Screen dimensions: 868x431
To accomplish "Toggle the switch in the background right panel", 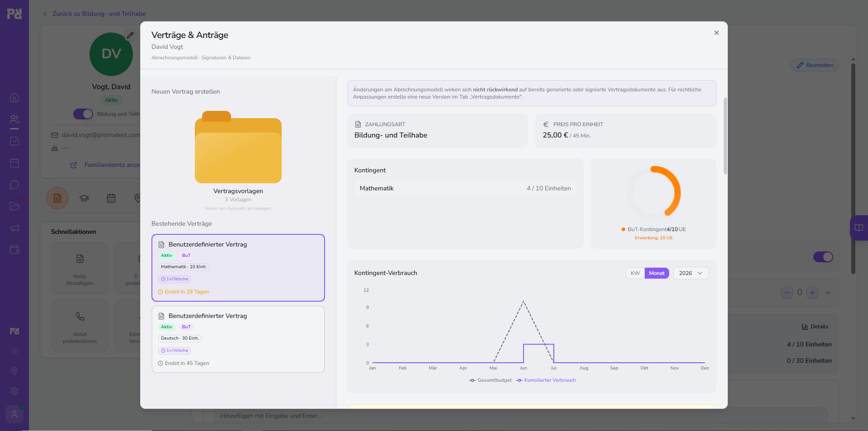I will (x=823, y=257).
